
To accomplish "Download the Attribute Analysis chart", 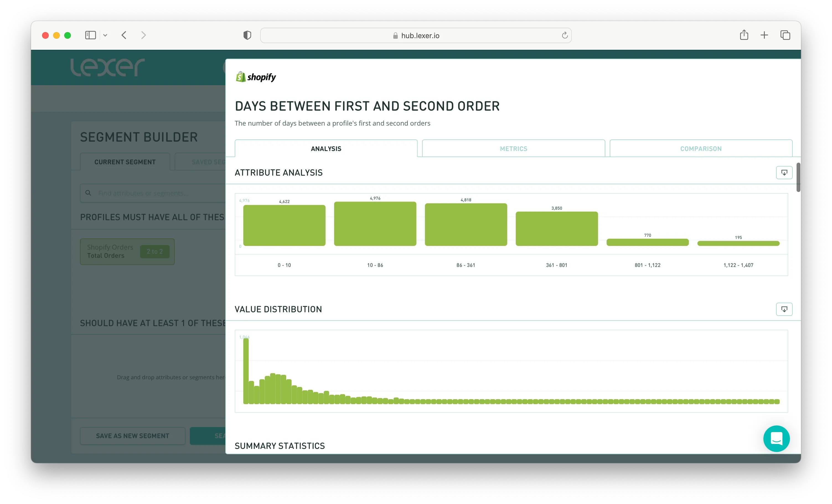I will (784, 173).
